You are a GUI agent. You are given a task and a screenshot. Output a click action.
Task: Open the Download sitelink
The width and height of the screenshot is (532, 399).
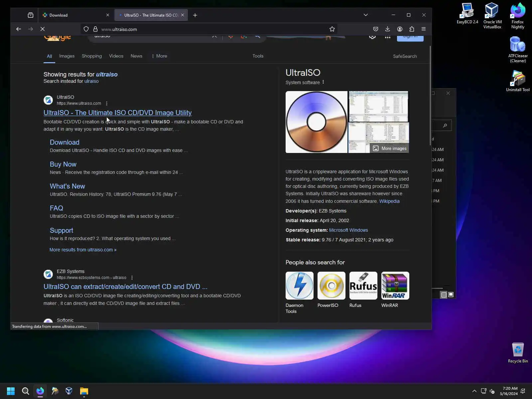(65, 142)
